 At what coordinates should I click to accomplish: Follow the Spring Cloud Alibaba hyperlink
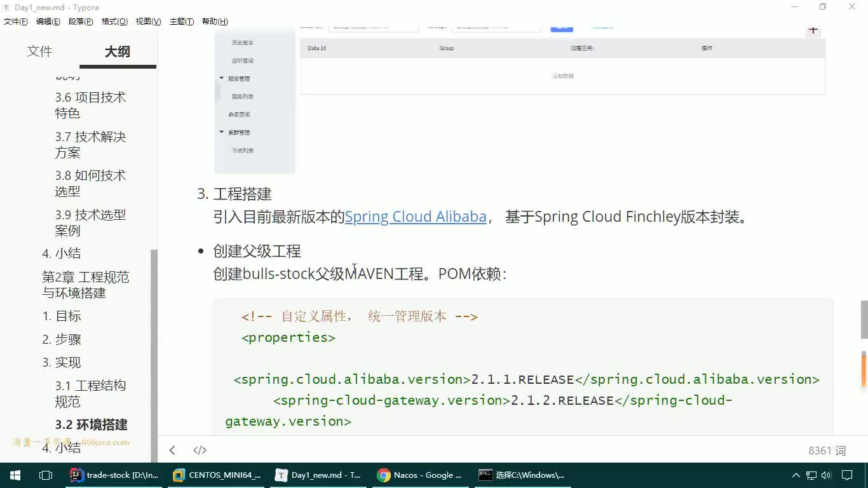click(x=416, y=217)
